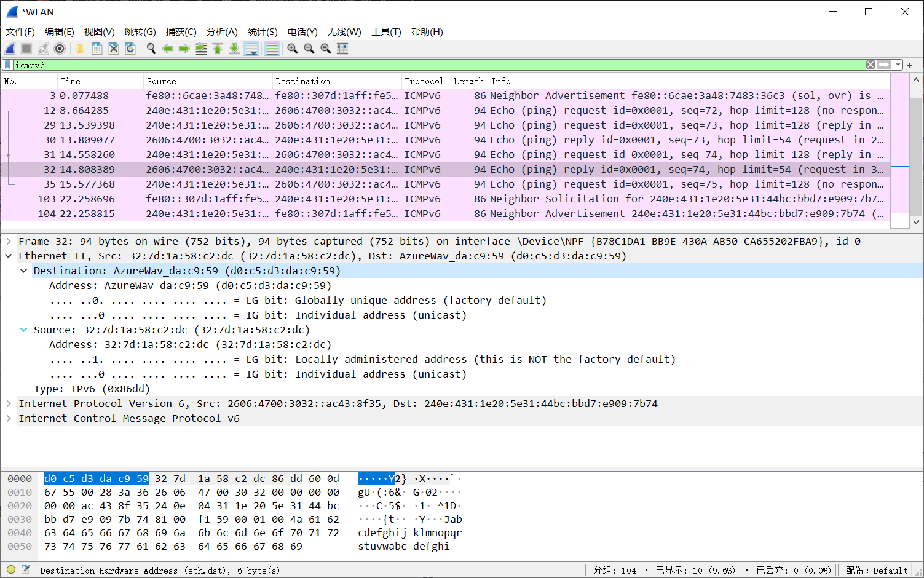Jump to the last packet
Viewport: 924px width, 578px height.
[x=234, y=49]
